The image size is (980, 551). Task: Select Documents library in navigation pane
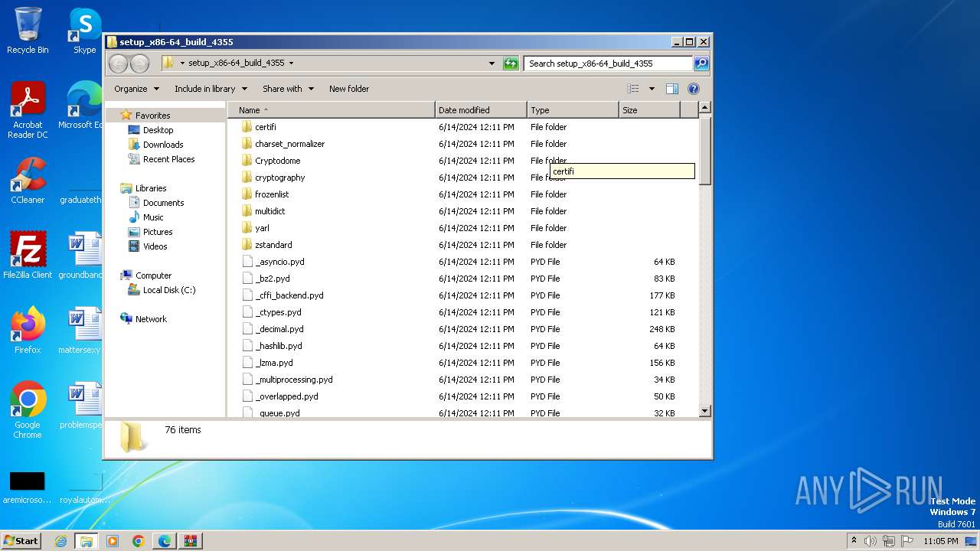point(163,203)
